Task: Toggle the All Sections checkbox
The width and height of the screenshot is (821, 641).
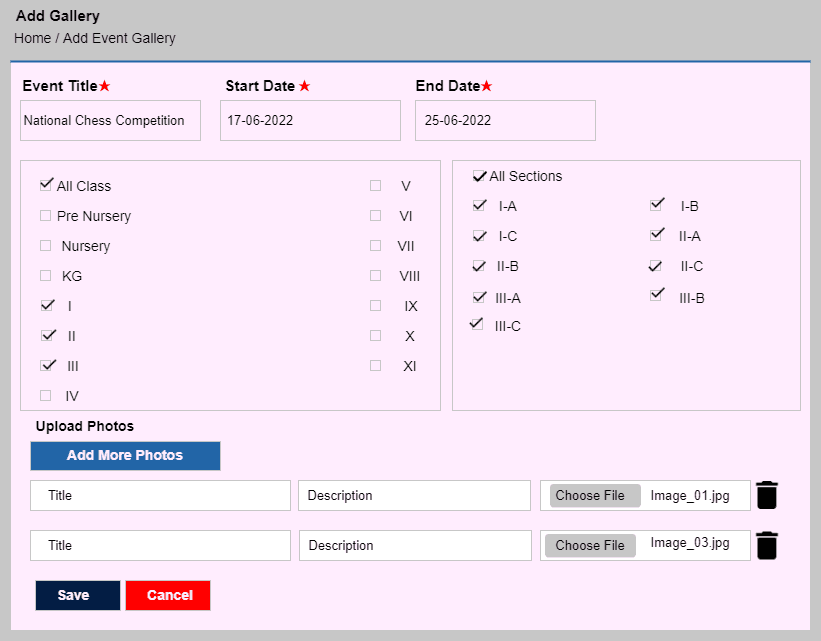Action: tap(479, 176)
